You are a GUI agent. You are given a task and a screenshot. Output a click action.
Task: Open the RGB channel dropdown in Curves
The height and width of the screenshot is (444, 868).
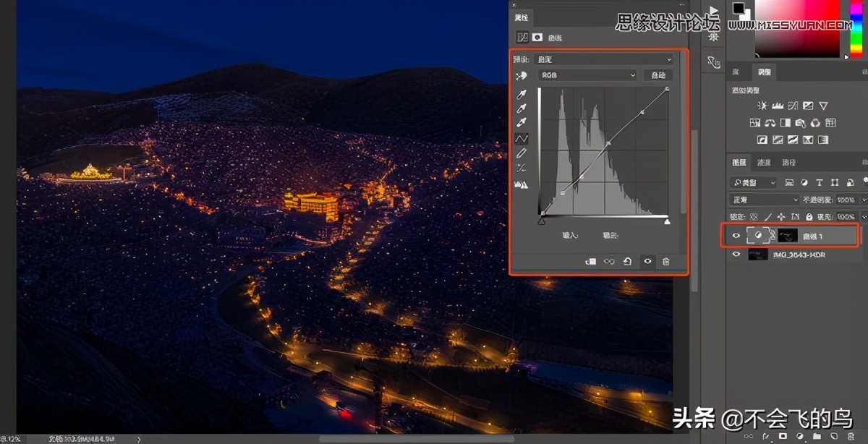click(x=587, y=74)
